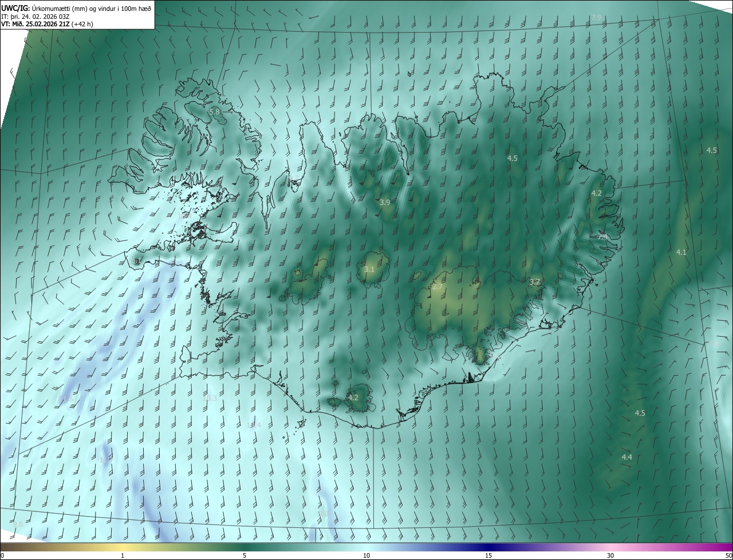Click the 'UWC/IG: Úrkomumætti (mm)' title line
The image size is (733, 560).
(x=76, y=7)
